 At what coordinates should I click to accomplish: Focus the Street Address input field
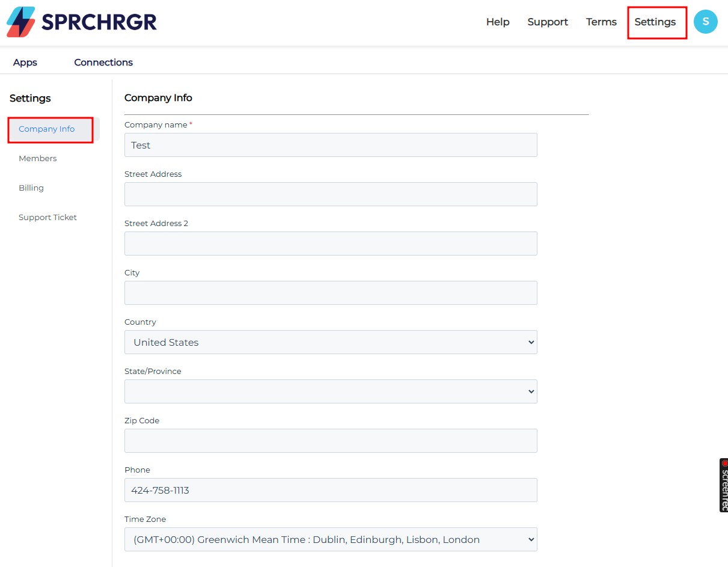331,194
